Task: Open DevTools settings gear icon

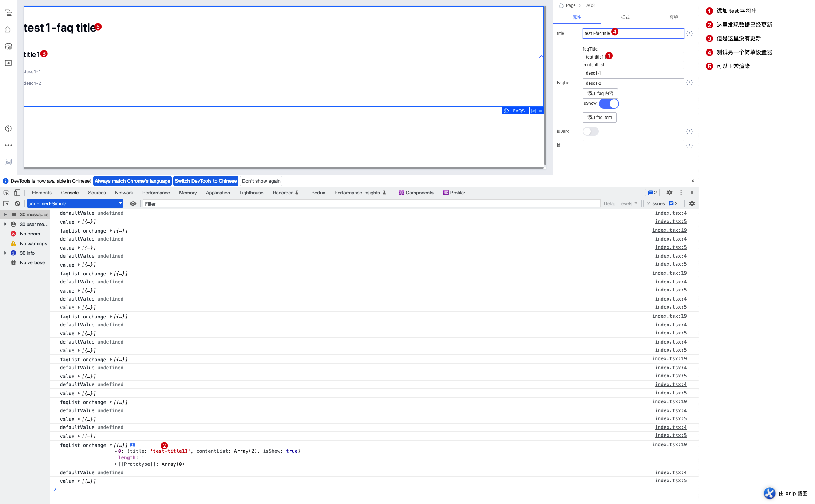Action: (669, 193)
